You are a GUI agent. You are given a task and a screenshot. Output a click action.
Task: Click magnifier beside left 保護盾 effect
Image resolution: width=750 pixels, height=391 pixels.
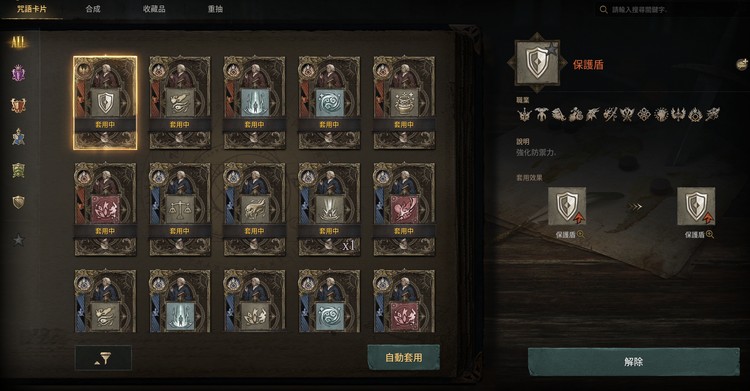coord(581,235)
